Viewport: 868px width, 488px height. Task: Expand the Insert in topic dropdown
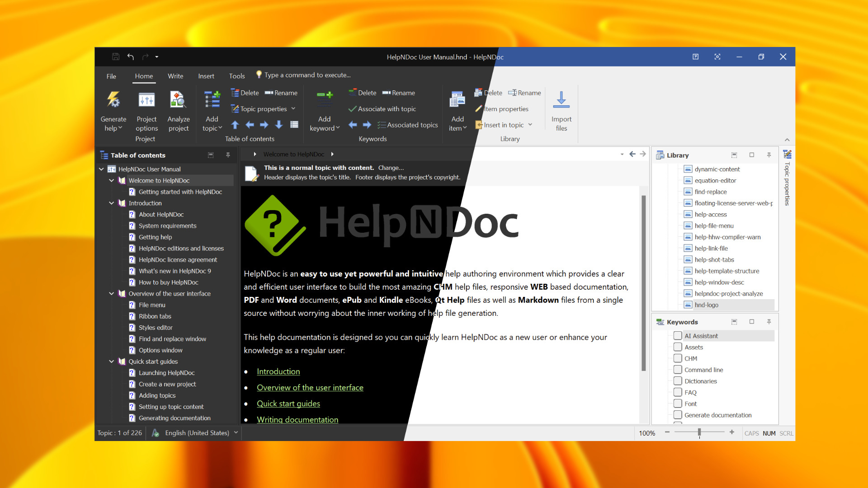530,125
